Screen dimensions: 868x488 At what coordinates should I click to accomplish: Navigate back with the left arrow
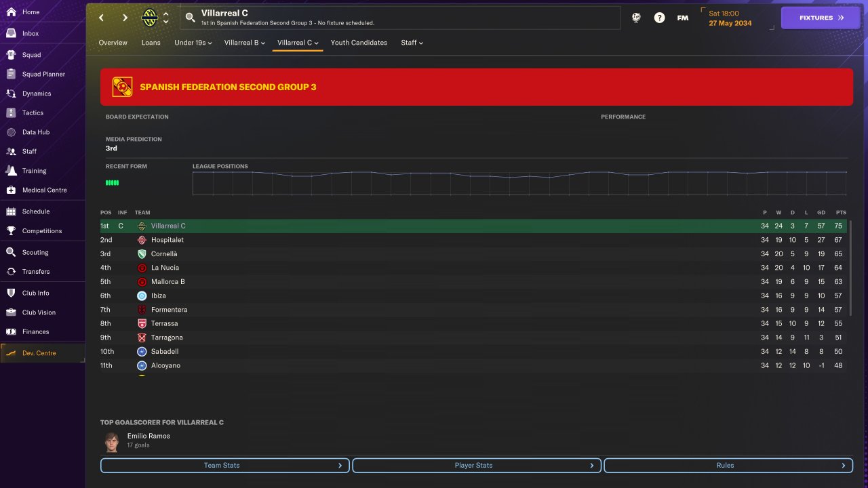101,18
